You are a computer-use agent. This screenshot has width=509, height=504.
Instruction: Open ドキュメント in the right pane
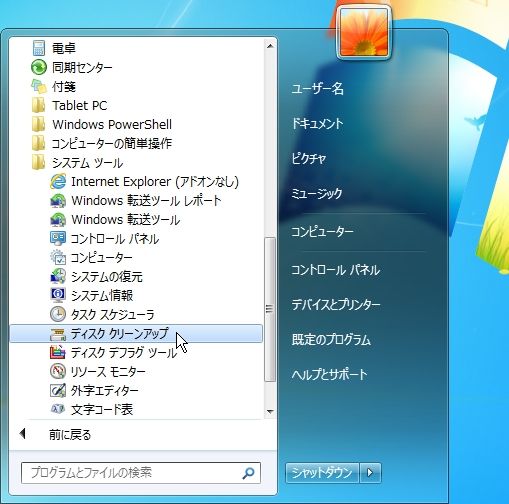pos(317,124)
